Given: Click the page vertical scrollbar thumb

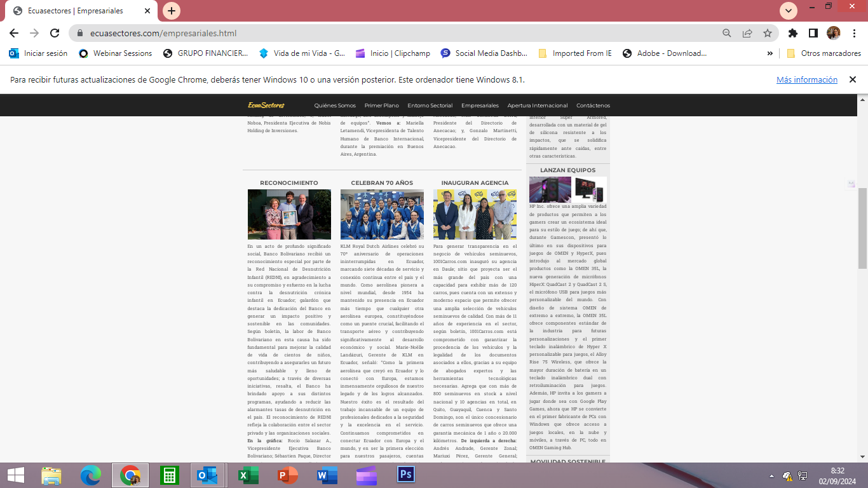Looking at the screenshot, I should 862,229.
